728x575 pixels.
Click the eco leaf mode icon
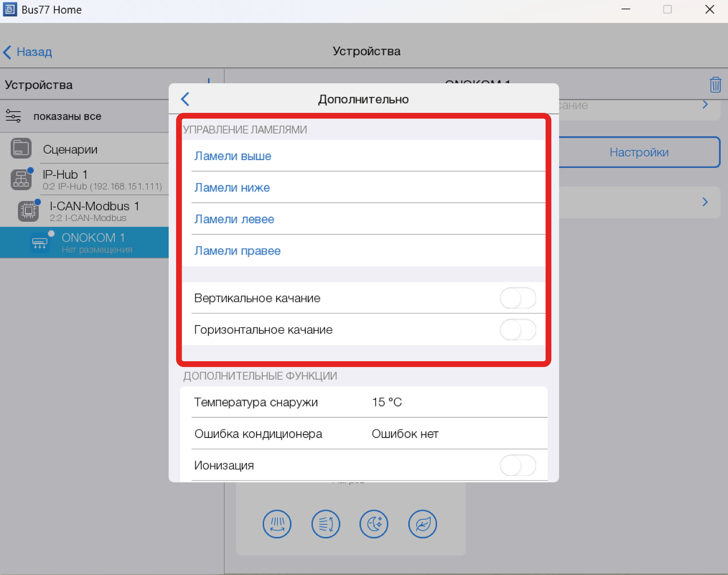(422, 524)
